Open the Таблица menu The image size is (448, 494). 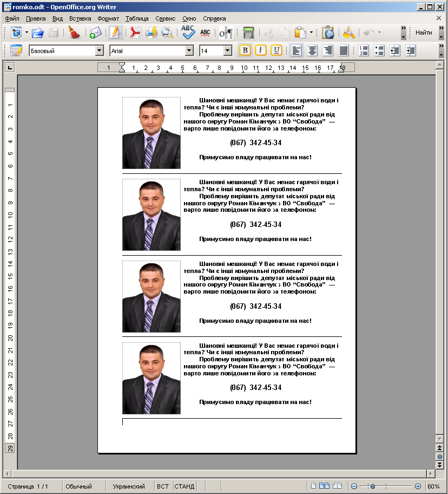(x=137, y=18)
